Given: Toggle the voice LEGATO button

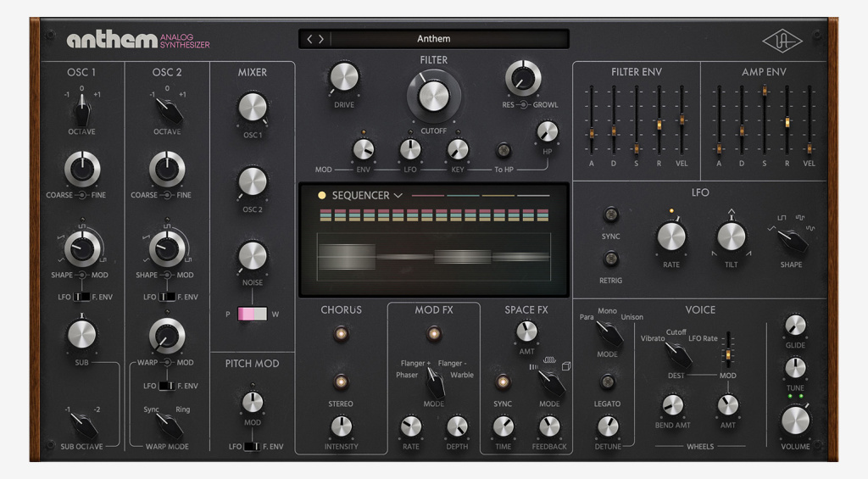Looking at the screenshot, I should [x=607, y=382].
